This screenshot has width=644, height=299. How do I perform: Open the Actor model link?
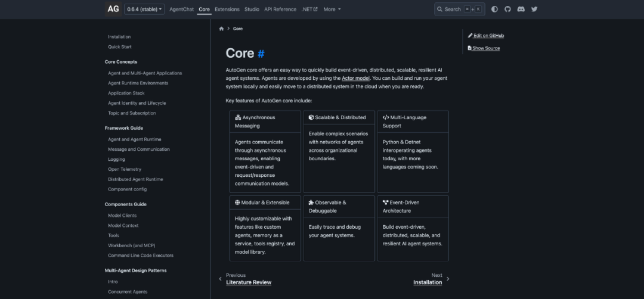pyautogui.click(x=355, y=78)
